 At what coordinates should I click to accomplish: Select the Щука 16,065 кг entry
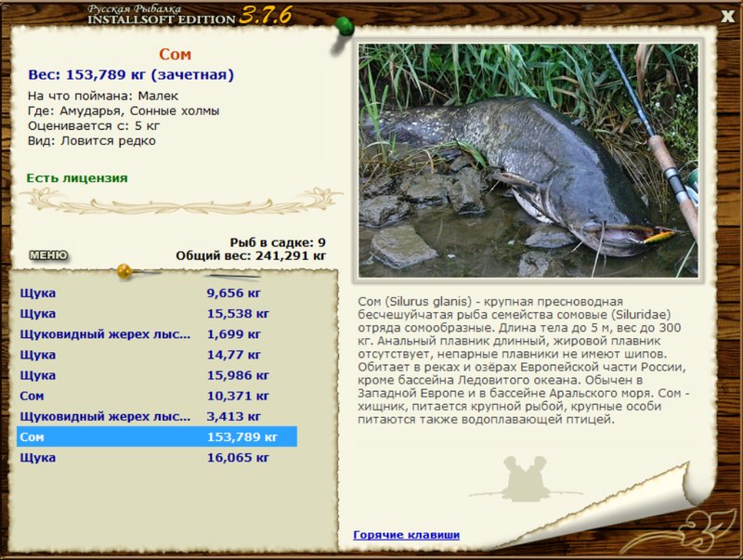coord(157,458)
